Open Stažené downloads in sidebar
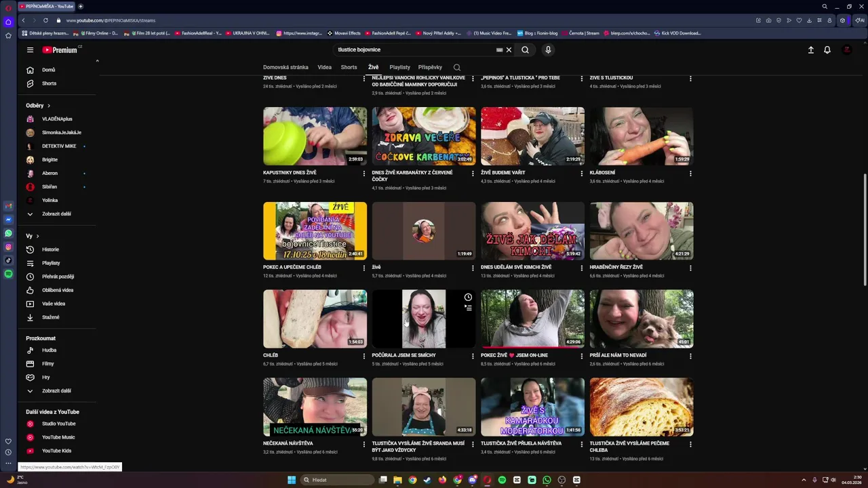 coord(57,317)
